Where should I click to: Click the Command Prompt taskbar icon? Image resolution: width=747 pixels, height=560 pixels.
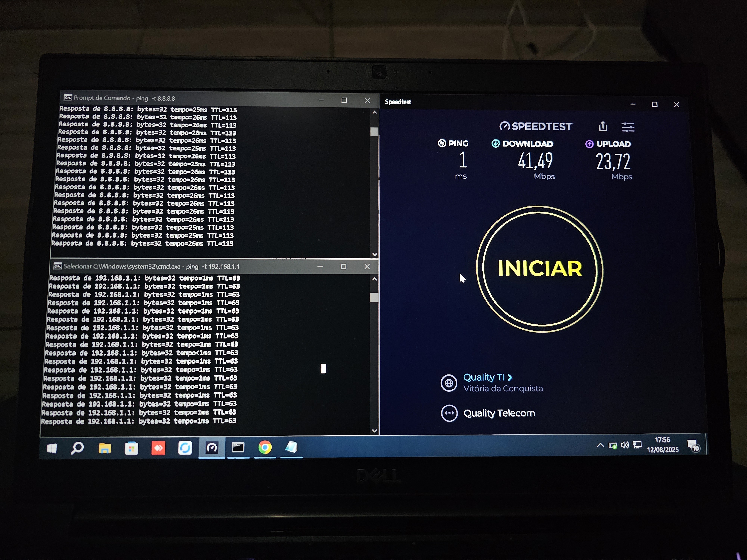pyautogui.click(x=238, y=448)
